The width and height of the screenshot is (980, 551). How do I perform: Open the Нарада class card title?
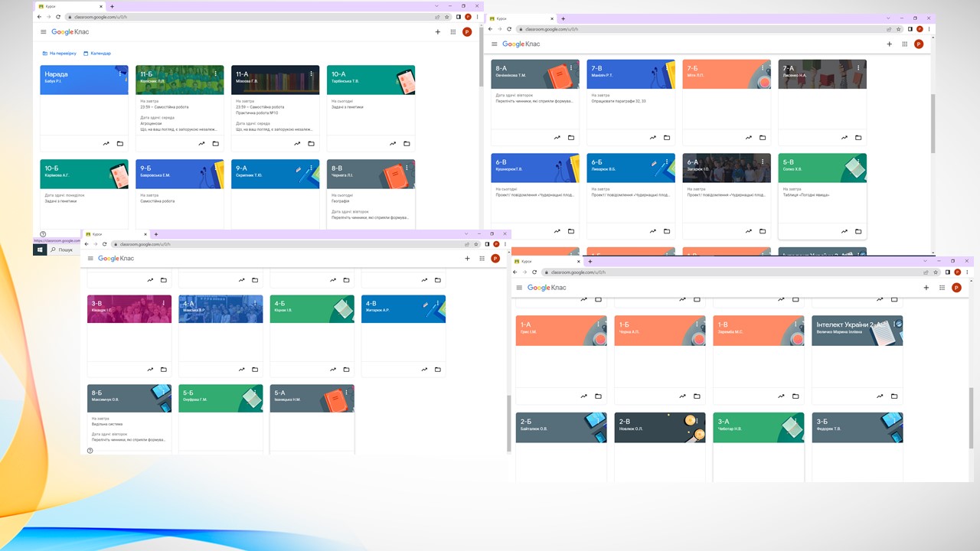(56, 74)
